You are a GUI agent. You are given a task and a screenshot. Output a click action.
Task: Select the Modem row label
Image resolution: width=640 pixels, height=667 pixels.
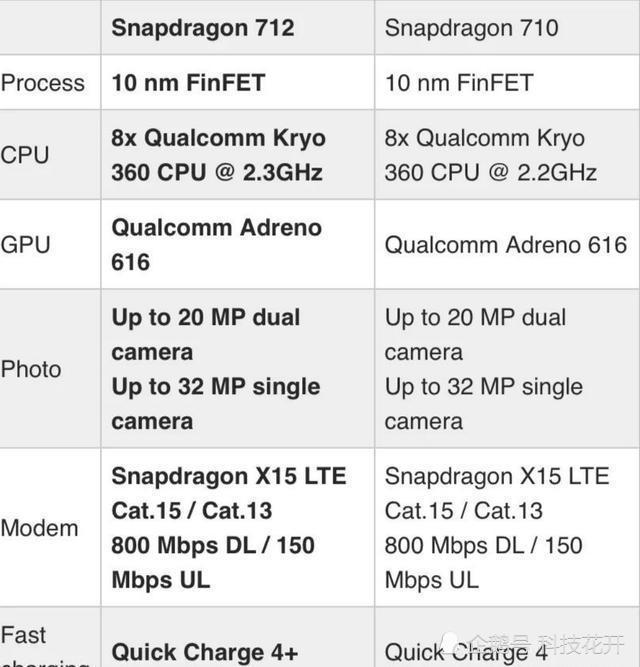pos(39,528)
